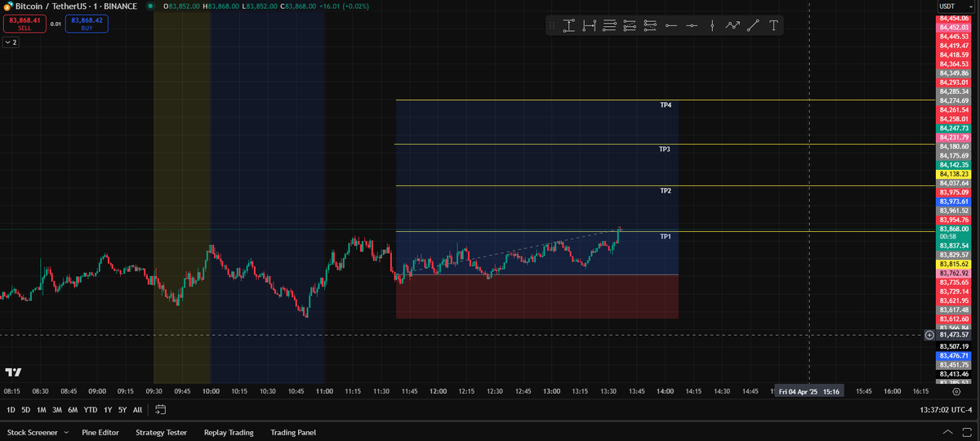Set range to 3M

(x=57, y=409)
